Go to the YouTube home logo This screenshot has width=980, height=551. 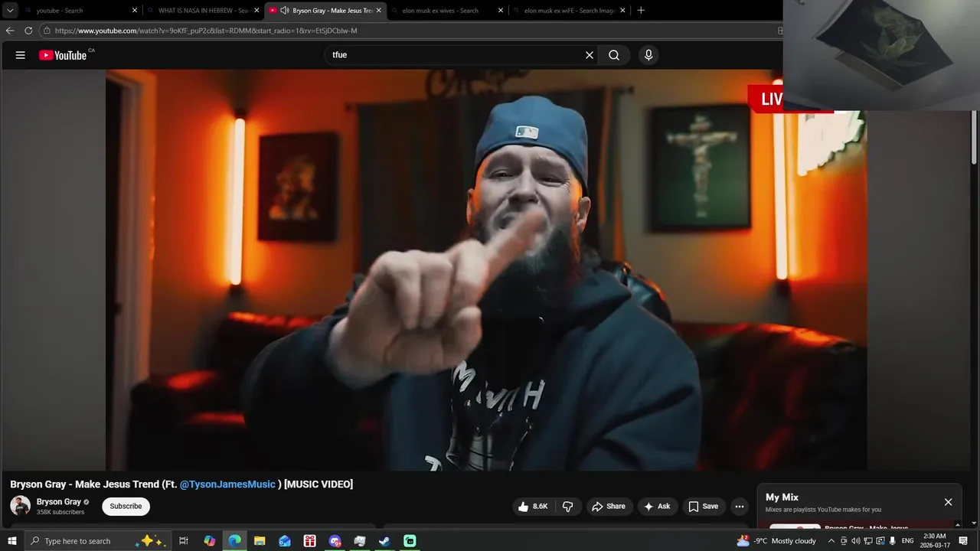tap(63, 55)
